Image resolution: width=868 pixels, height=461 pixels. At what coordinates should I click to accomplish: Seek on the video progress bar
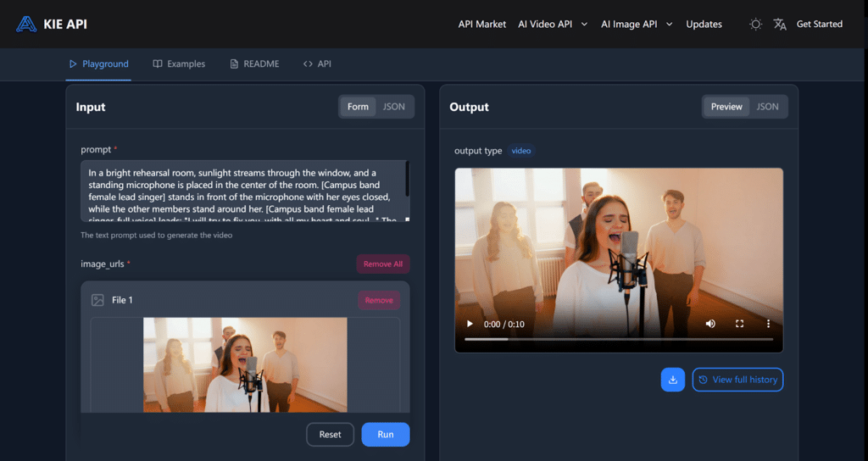click(619, 339)
